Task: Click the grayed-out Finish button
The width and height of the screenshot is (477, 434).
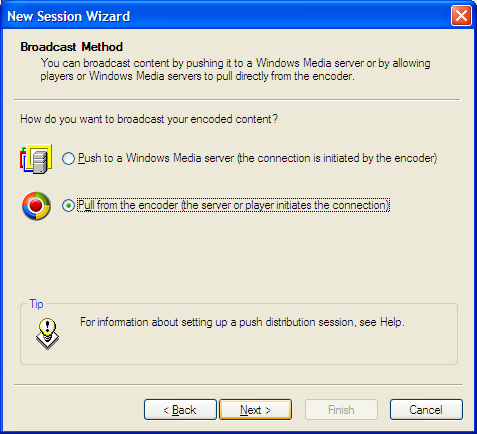Action: point(341,410)
